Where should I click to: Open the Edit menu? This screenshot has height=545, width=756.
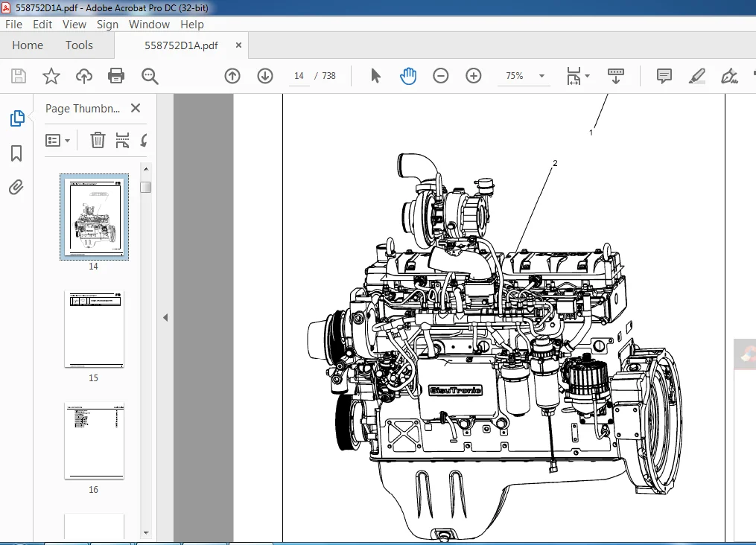pyautogui.click(x=42, y=24)
